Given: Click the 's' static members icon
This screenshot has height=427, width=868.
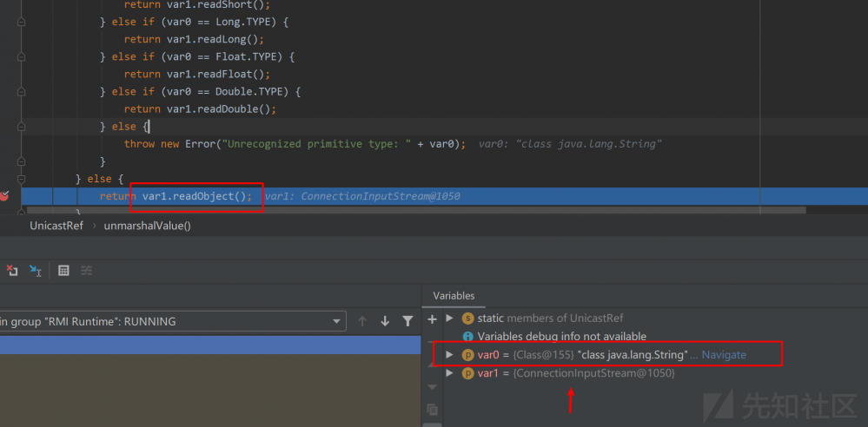Looking at the screenshot, I should 467,318.
